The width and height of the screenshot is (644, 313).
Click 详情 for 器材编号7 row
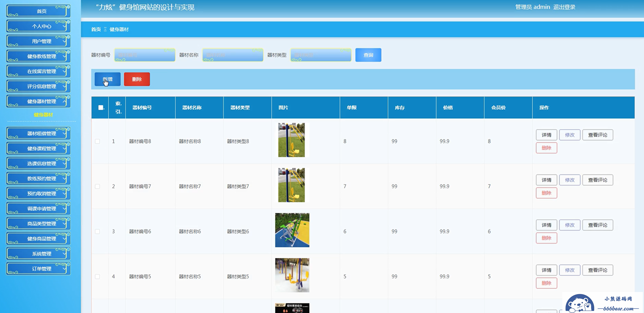tap(546, 180)
